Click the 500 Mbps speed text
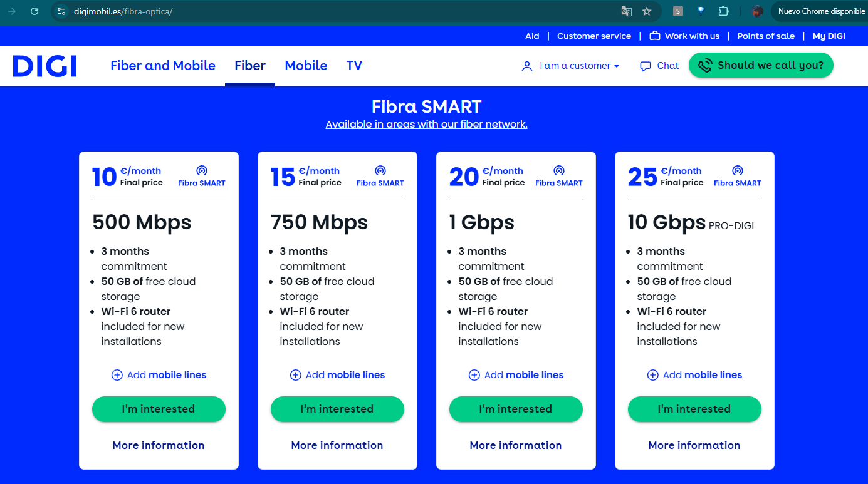Screen dimensions: 868x484 pyautogui.click(x=142, y=222)
